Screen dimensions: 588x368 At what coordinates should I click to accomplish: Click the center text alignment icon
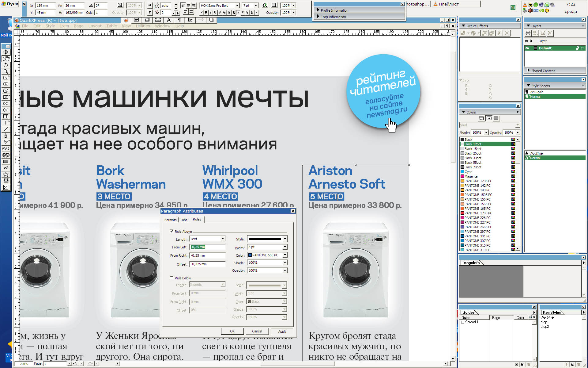[x=188, y=5]
